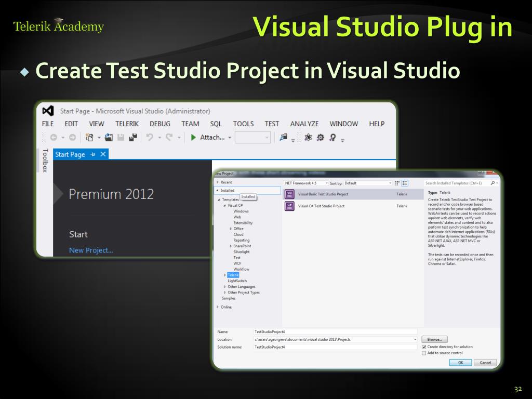The height and width of the screenshot is (399, 532).
Task: Collapse the Visual C# tree node
Action: (224, 206)
